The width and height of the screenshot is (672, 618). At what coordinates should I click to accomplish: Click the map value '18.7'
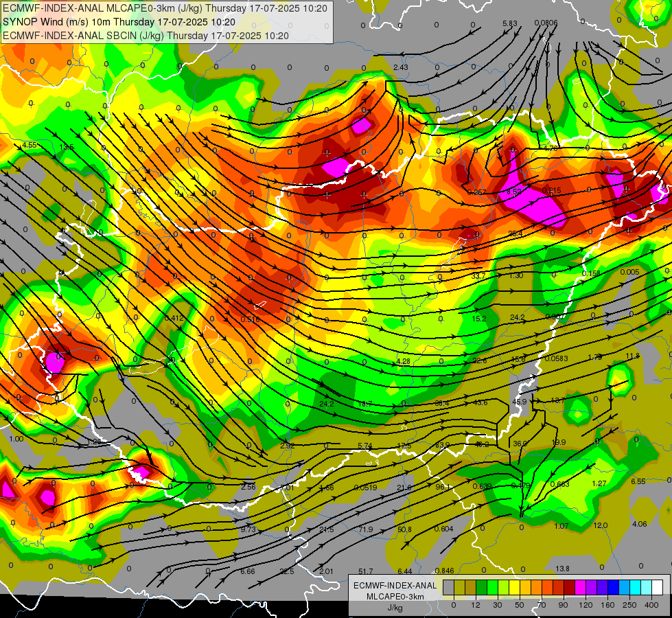364,404
